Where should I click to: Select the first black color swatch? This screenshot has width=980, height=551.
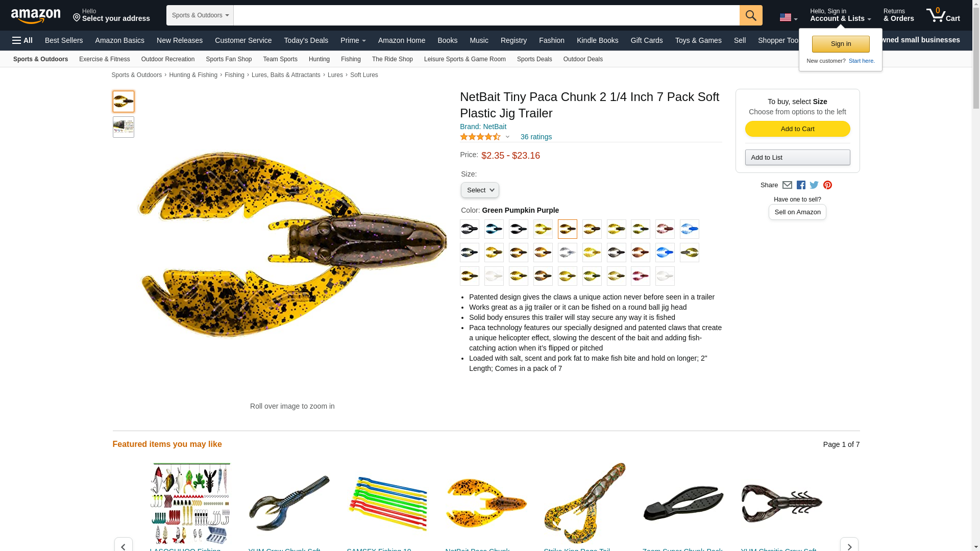pyautogui.click(x=470, y=229)
